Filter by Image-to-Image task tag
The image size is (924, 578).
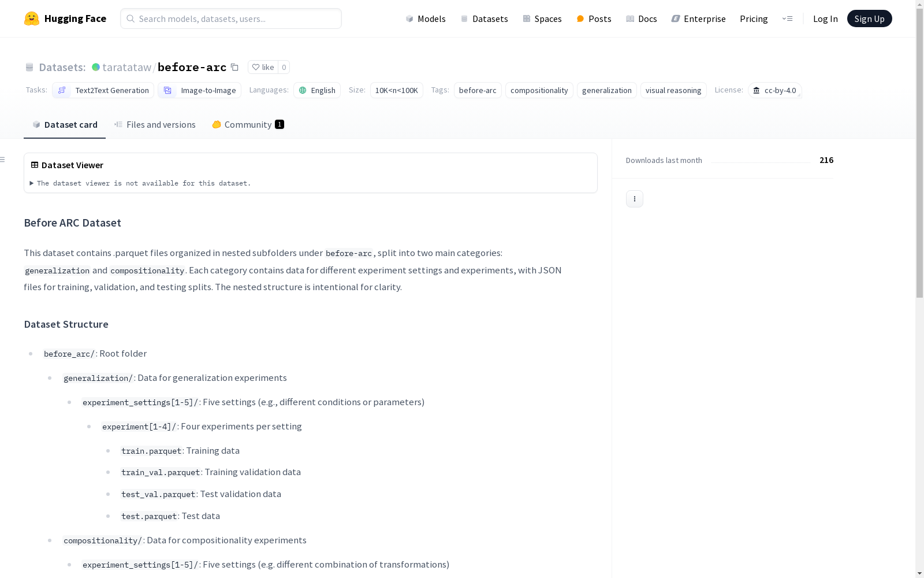tap(199, 90)
